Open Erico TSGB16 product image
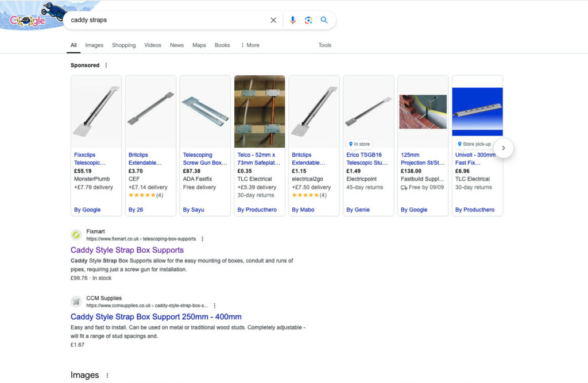The width and height of the screenshot is (588, 383). (369, 111)
